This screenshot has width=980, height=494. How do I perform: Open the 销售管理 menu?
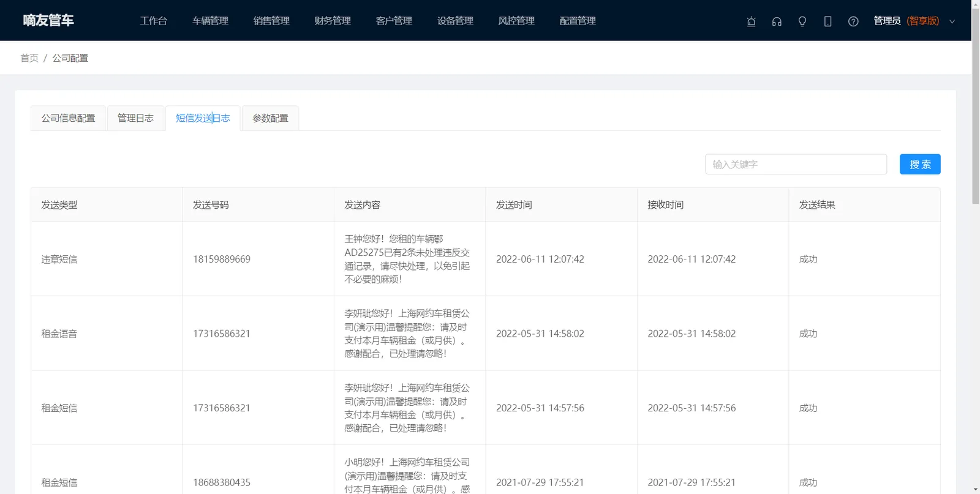click(271, 21)
